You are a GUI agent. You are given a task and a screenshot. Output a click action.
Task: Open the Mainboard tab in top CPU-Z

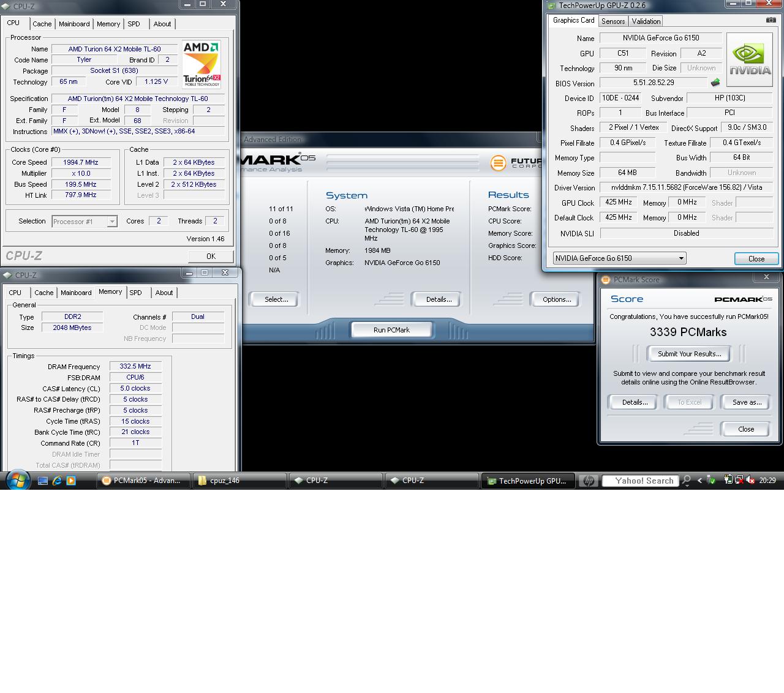click(x=74, y=24)
